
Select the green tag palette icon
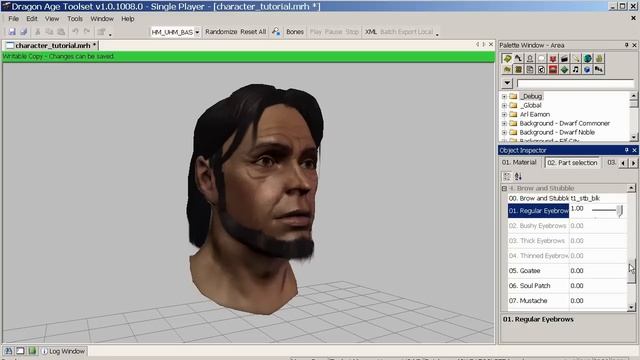(x=507, y=58)
